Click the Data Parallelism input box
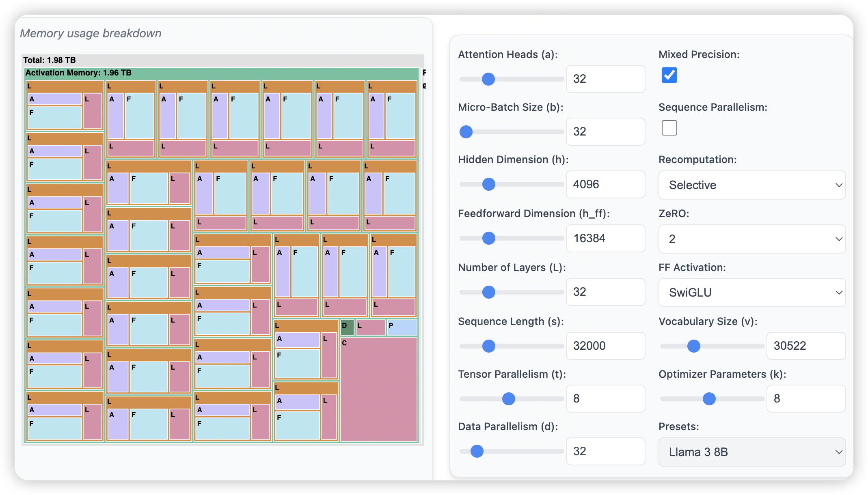The width and height of the screenshot is (868, 495). pyautogui.click(x=605, y=451)
